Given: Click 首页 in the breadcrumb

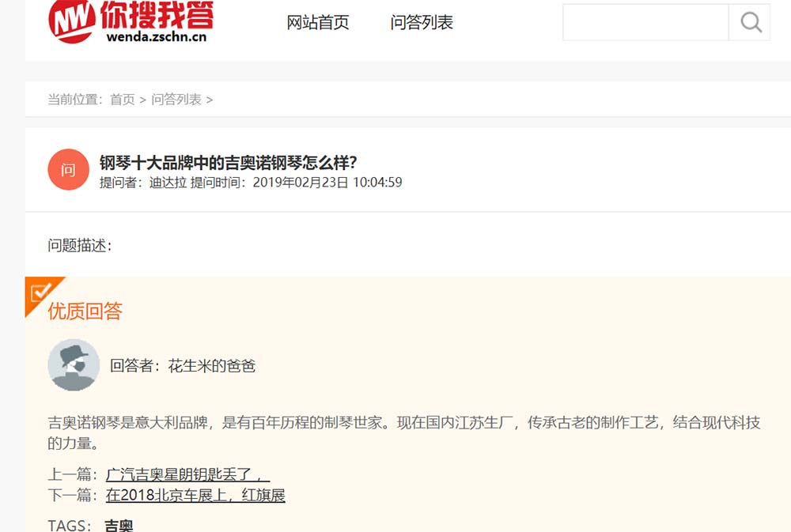Looking at the screenshot, I should click(122, 100).
